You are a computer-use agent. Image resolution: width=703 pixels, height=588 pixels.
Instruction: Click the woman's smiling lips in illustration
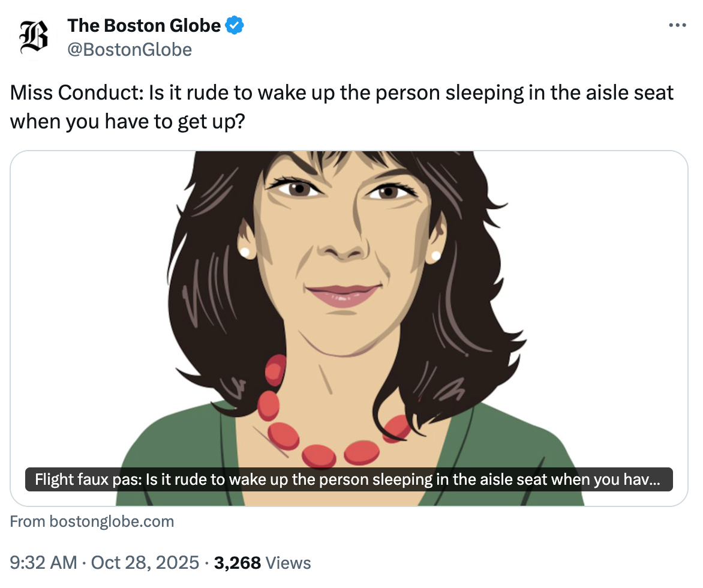[342, 294]
